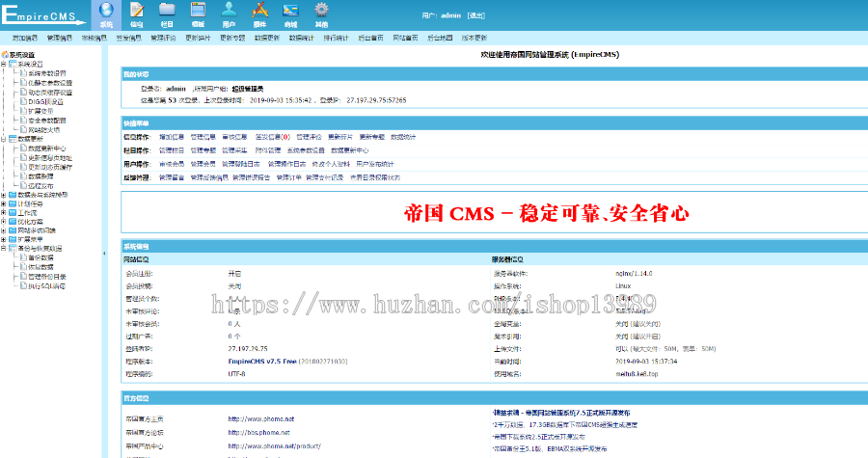Screen dimensions: 868x458
Task: Collapse the sidebar with the small arrow handle
Action: (x=104, y=254)
